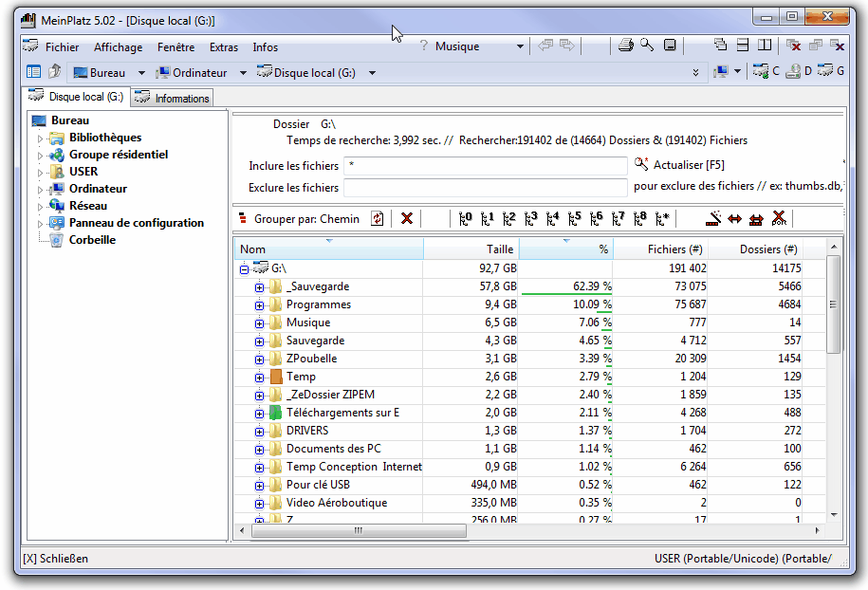868x590 pixels.
Task: Expand Ordinateur in left tree
Action: [x=40, y=190]
